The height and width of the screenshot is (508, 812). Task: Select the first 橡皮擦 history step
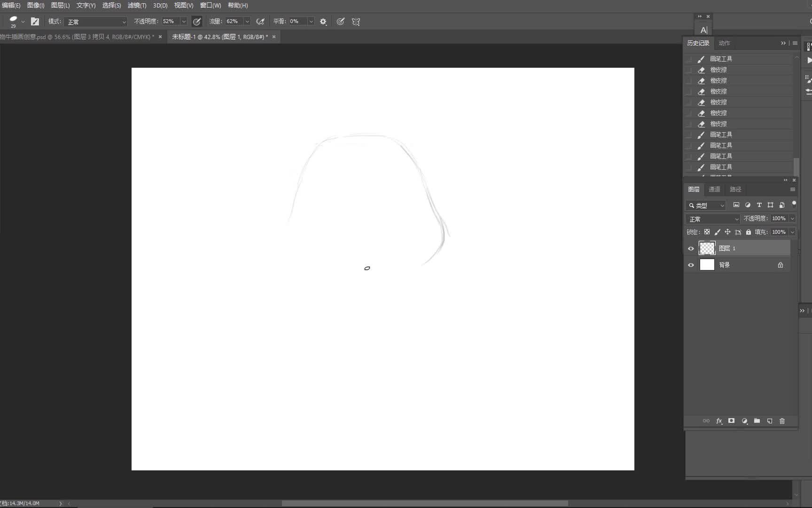[x=738, y=70]
